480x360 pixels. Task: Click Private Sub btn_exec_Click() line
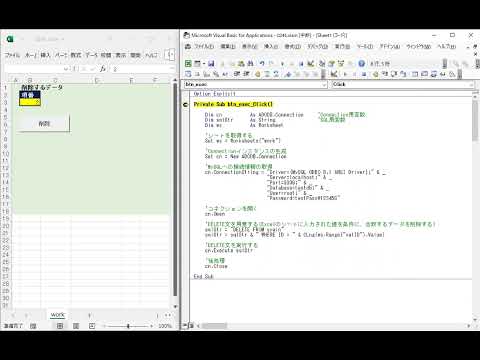click(233, 104)
